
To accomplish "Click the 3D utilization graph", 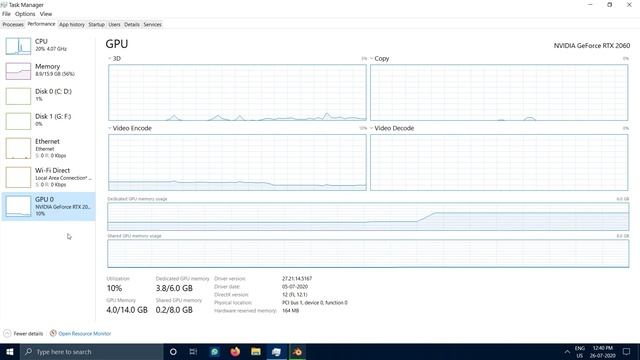I will pyautogui.click(x=237, y=92).
